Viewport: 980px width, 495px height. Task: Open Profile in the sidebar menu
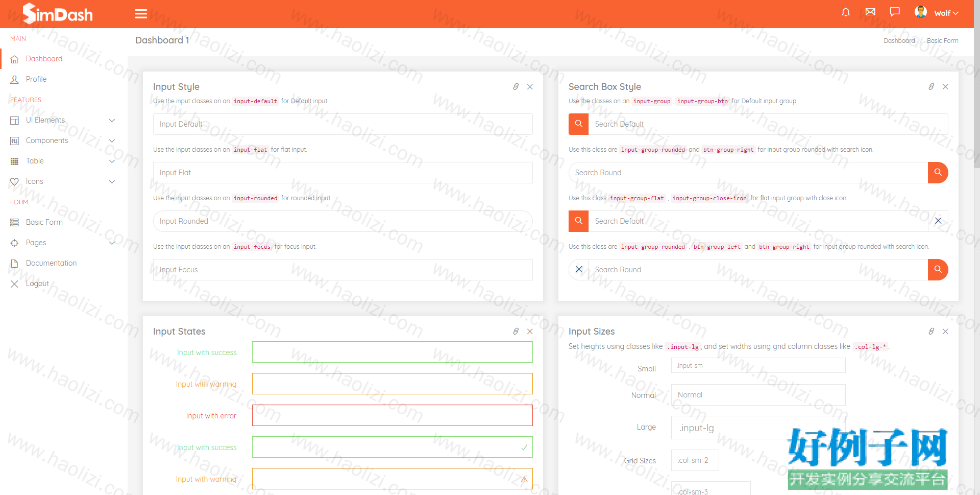coord(36,79)
